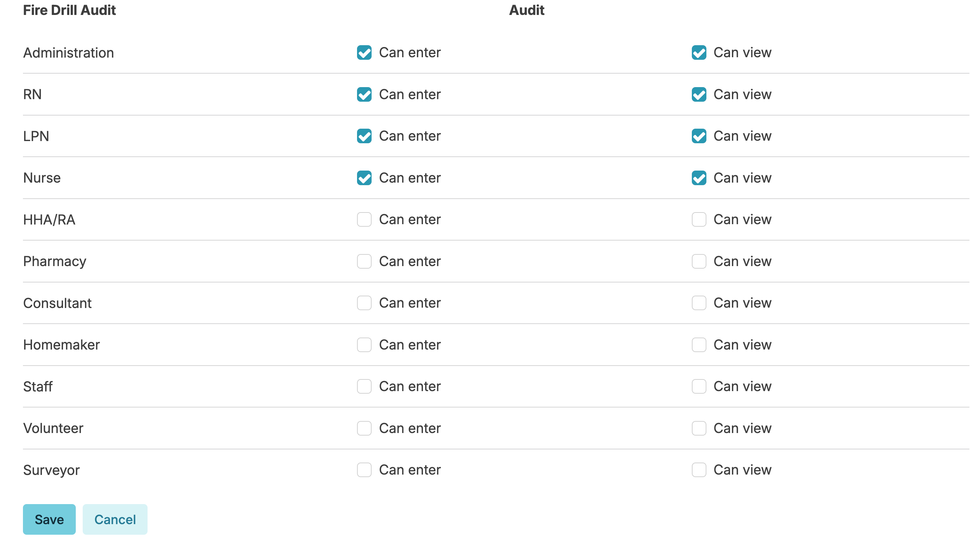Check Pharmacy Can view checkbox
Viewport: 980px width, 542px height.
698,261
